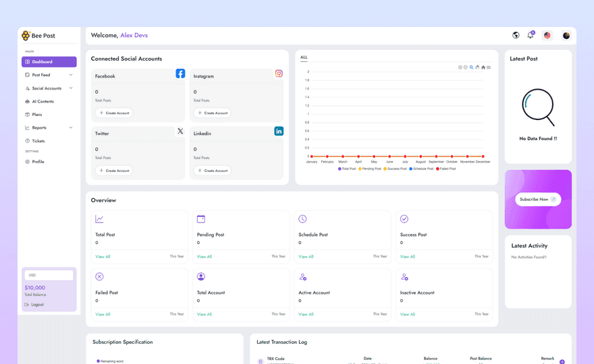The image size is (594, 364).
Task: Open the USD currency dropdown
Action: pos(49,275)
